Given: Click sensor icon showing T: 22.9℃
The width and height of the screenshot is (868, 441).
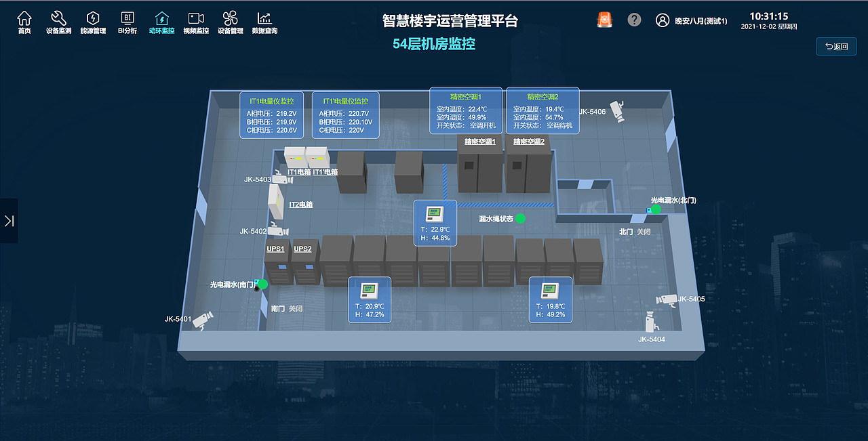Looking at the screenshot, I should 434,215.
